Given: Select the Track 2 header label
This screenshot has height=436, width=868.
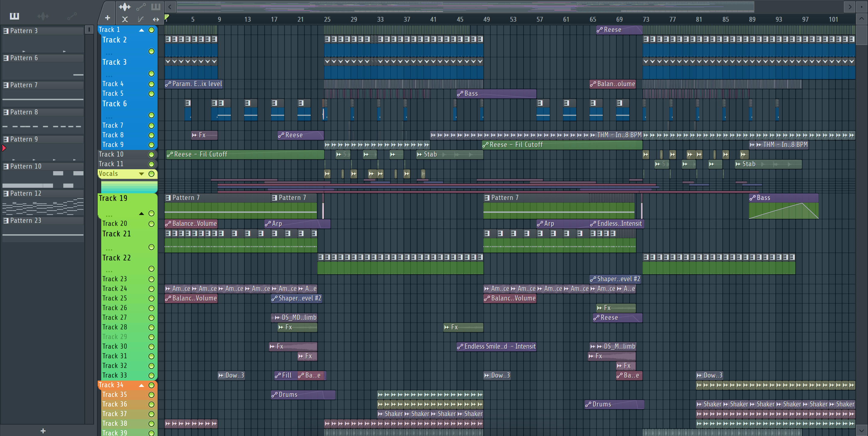Looking at the screenshot, I should coord(115,40).
